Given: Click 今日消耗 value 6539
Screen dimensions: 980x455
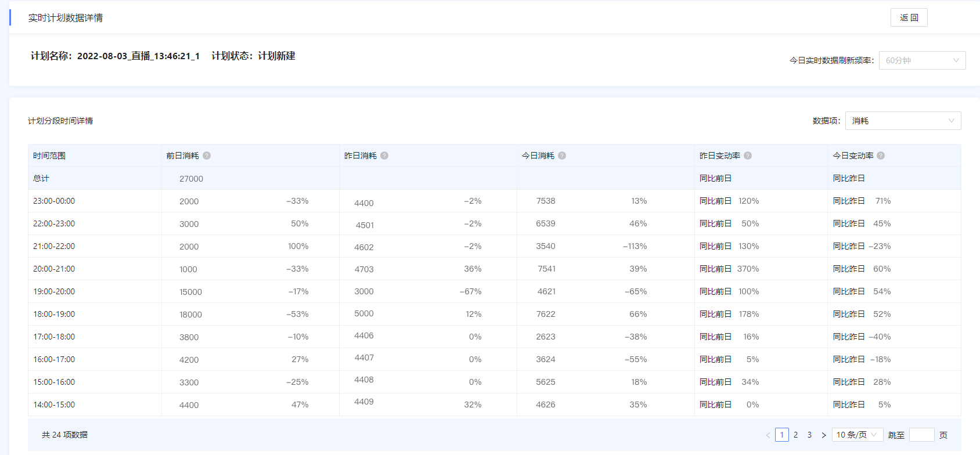Looking at the screenshot, I should click(x=546, y=223).
